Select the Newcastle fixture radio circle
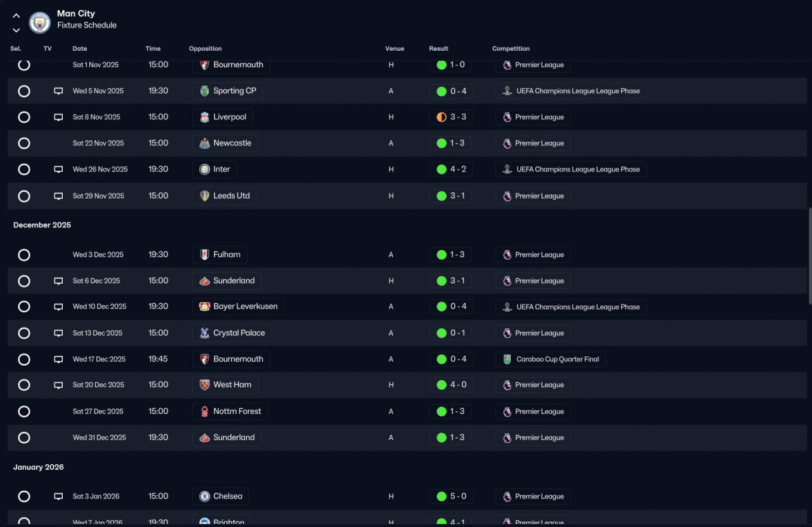Viewport: 812px width, 527px height. (x=24, y=143)
